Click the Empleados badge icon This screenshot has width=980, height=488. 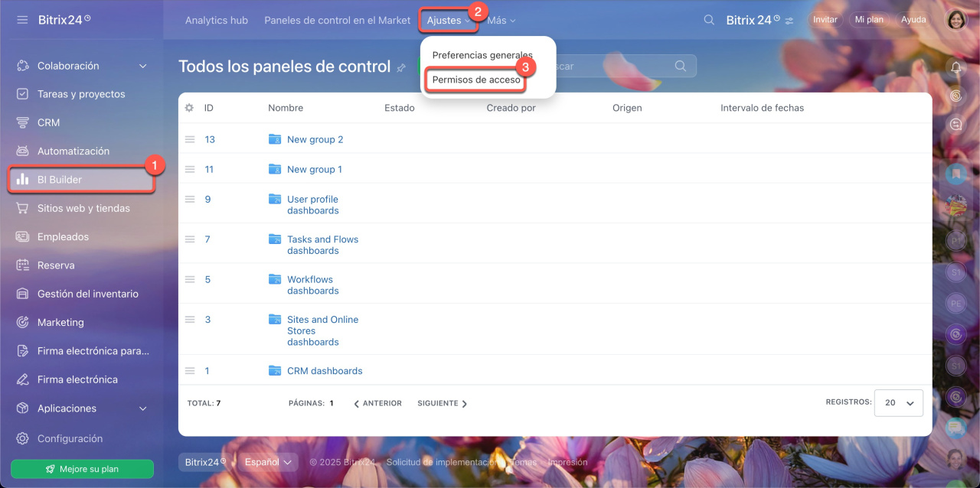(23, 237)
